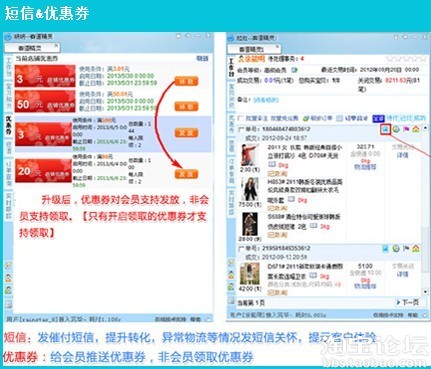Click the green edit order toolbar icon

pyautogui.click(x=306, y=118)
